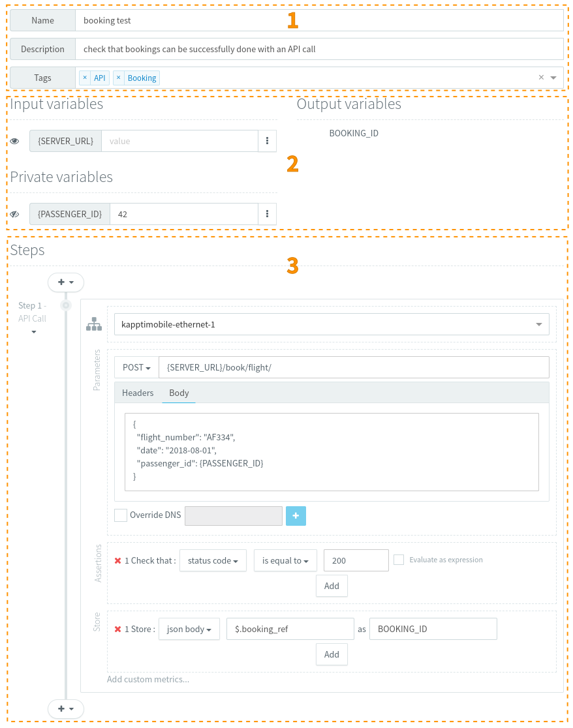Click Add under the assertions

332,586
